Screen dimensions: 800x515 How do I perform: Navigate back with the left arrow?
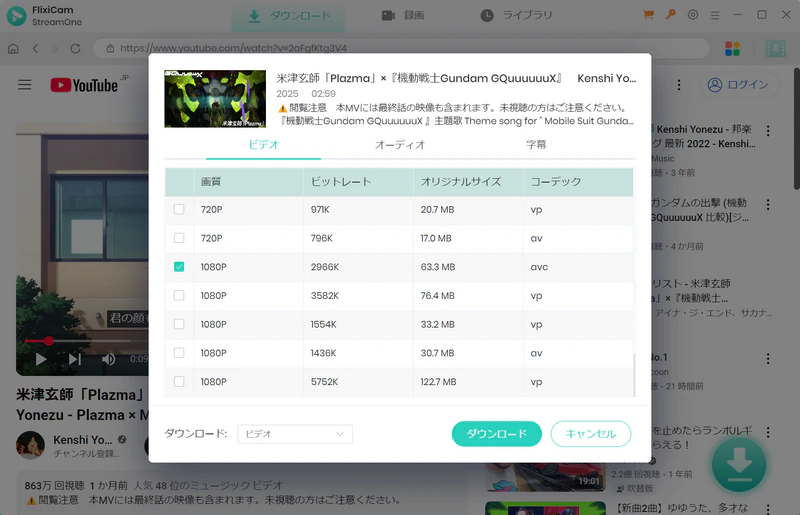(x=35, y=48)
